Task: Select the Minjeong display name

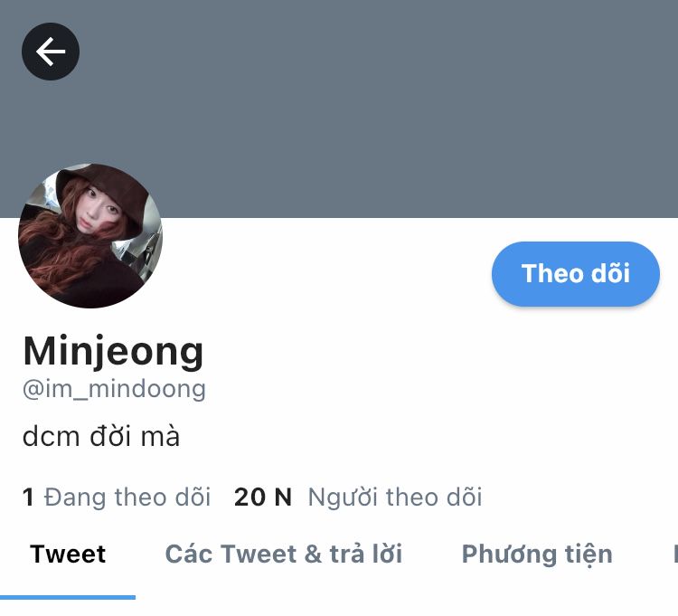Action: [113, 351]
